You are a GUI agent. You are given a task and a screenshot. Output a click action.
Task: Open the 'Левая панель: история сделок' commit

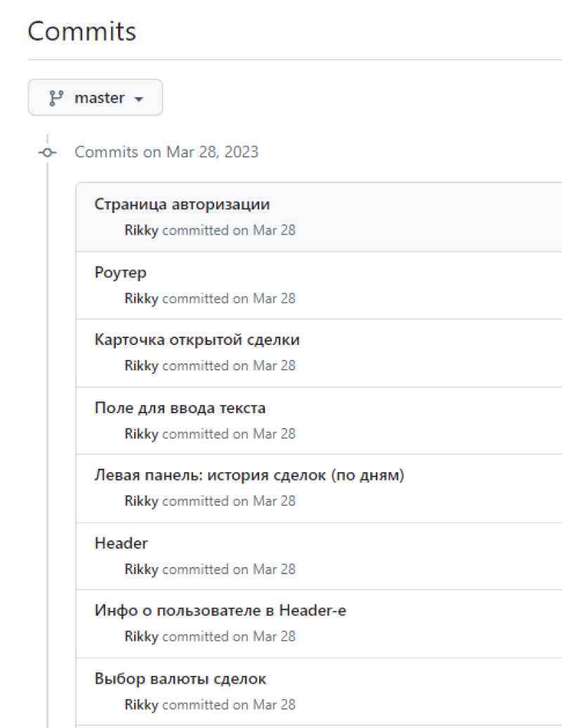click(249, 476)
